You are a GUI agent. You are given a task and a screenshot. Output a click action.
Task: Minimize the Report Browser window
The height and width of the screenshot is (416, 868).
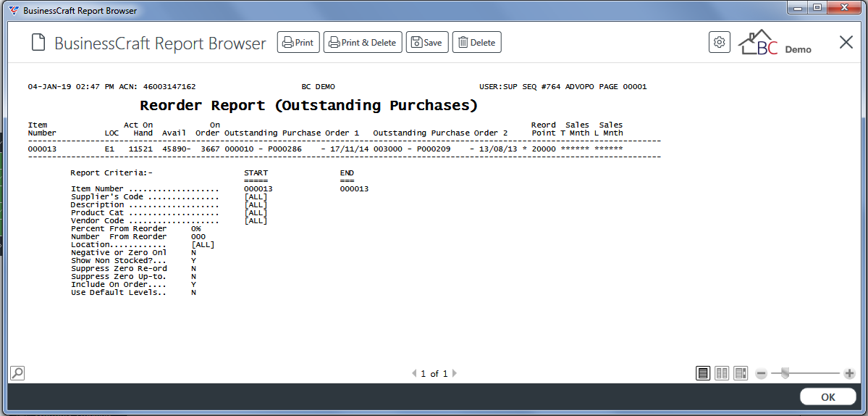[798, 7]
